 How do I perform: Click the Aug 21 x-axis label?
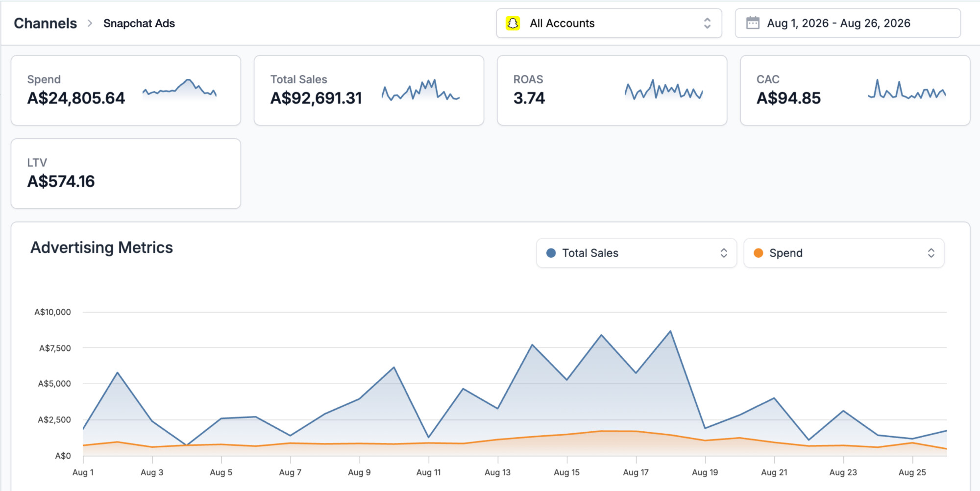point(774,472)
